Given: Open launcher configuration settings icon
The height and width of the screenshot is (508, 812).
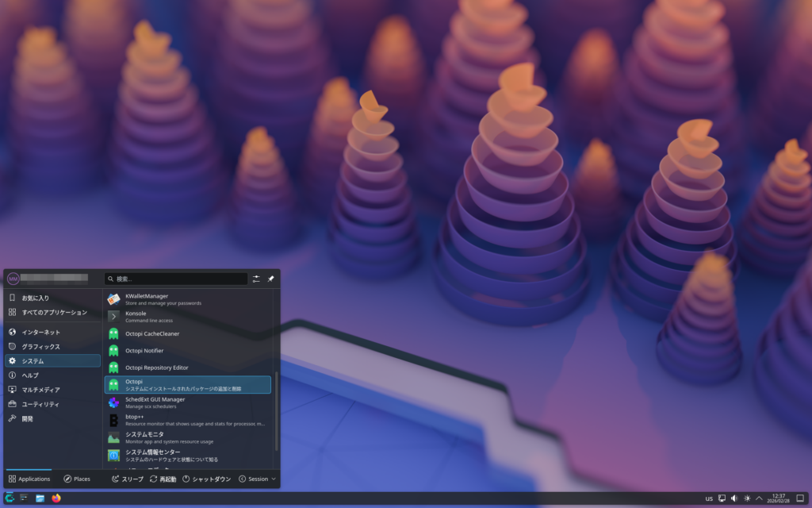Looking at the screenshot, I should tap(256, 279).
